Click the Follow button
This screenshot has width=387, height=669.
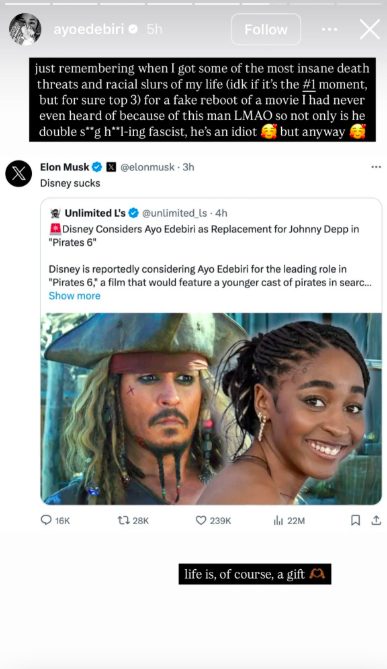(266, 29)
